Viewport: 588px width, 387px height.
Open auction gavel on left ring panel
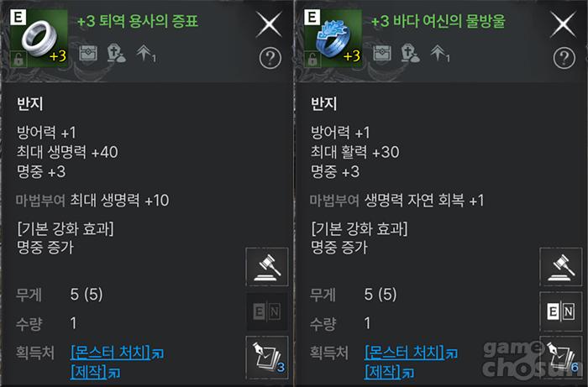tap(267, 268)
